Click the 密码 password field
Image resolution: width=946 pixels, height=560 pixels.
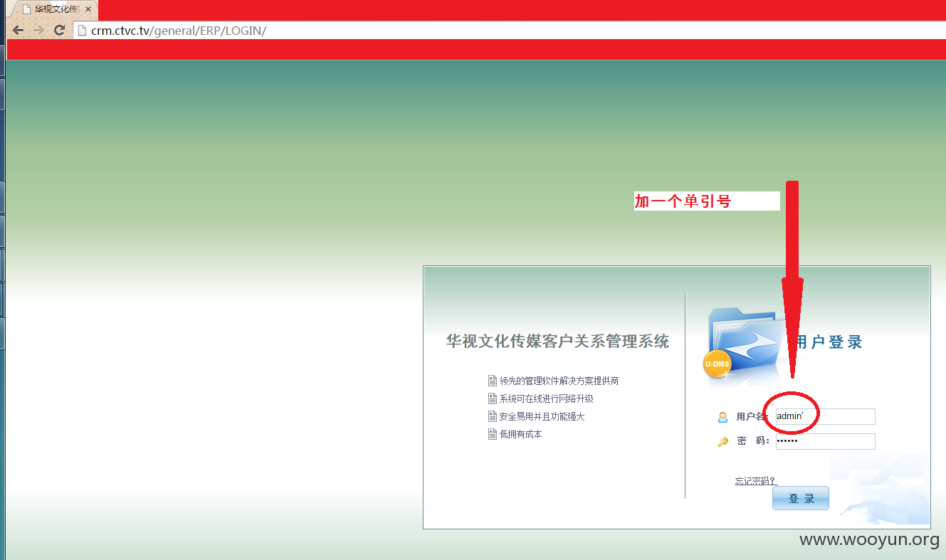(x=825, y=441)
